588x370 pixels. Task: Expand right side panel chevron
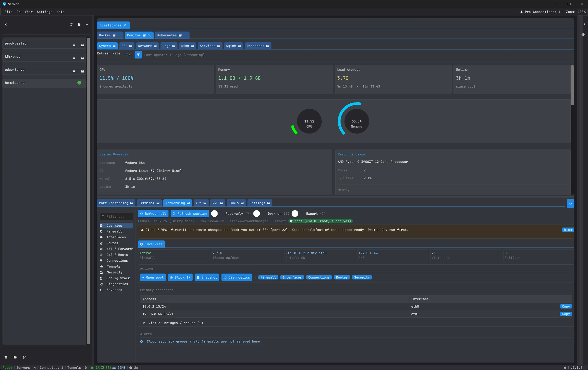tap(584, 24)
